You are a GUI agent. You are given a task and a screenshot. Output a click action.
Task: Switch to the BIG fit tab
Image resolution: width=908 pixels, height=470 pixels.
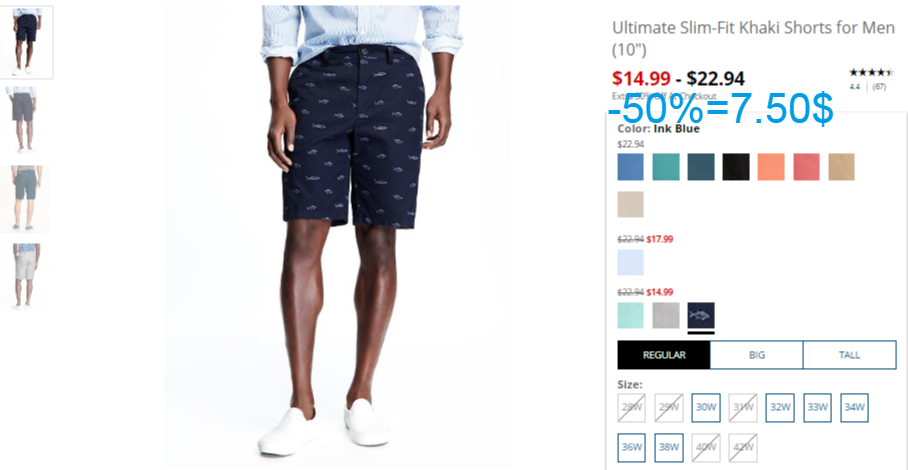[x=757, y=355]
